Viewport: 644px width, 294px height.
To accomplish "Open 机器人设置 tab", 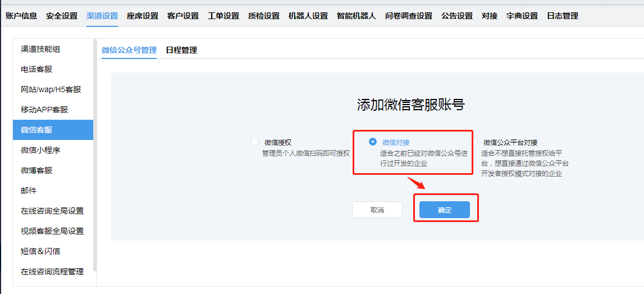I will coord(308,16).
